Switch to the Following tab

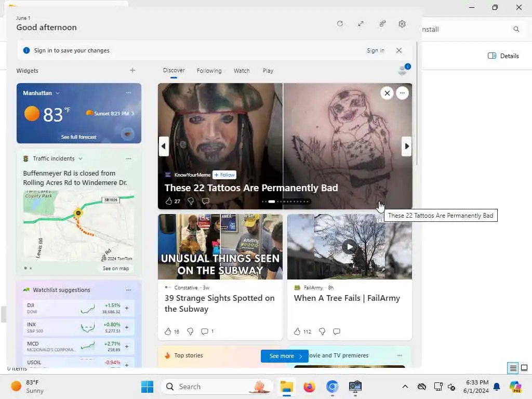(209, 71)
